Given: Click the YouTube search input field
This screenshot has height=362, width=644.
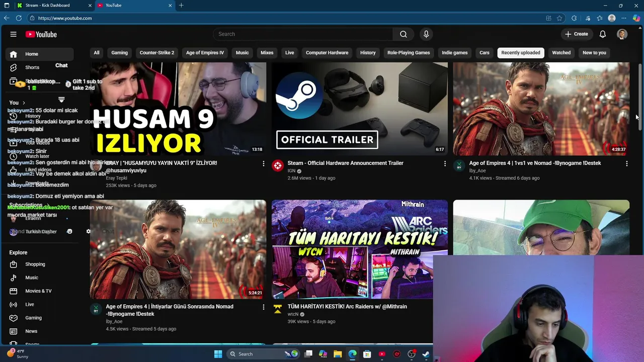Looking at the screenshot, I should point(303,34).
